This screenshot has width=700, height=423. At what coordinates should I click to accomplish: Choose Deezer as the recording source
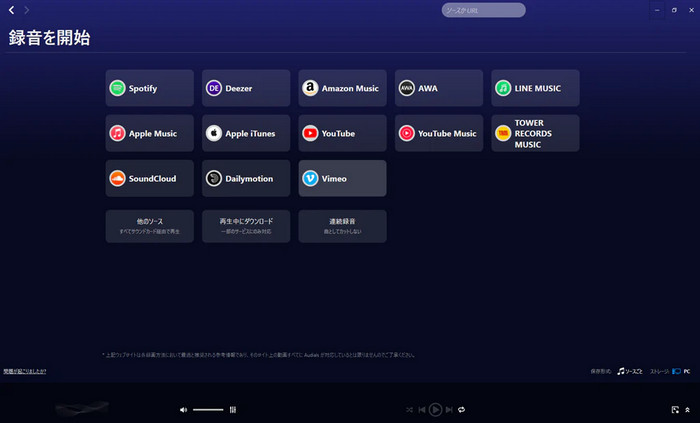pos(246,88)
